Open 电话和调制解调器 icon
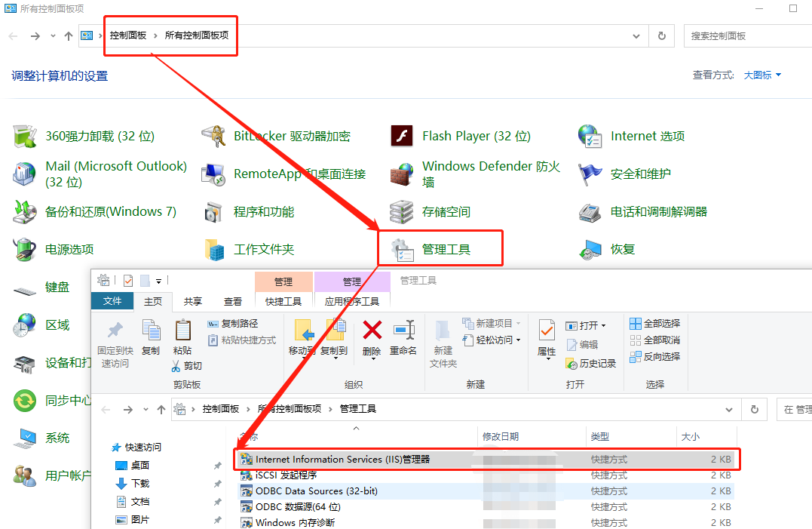This screenshot has height=529, width=812. coord(590,212)
